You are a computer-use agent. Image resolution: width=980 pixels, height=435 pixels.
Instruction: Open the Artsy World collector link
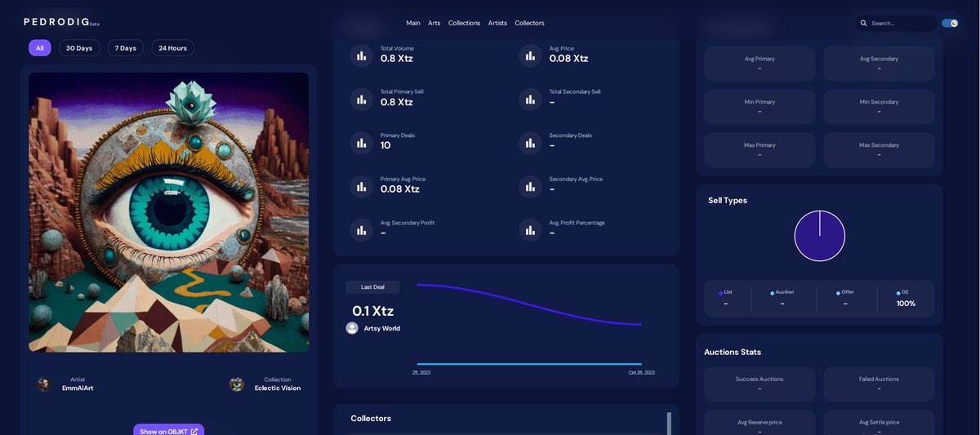pos(382,328)
